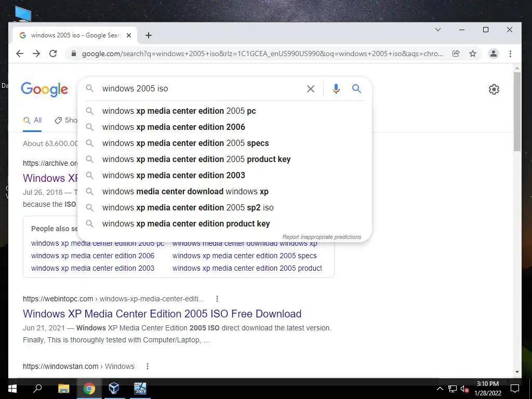The height and width of the screenshot is (399, 532).
Task: Submit search with blue magnifier icon
Action: (x=356, y=88)
